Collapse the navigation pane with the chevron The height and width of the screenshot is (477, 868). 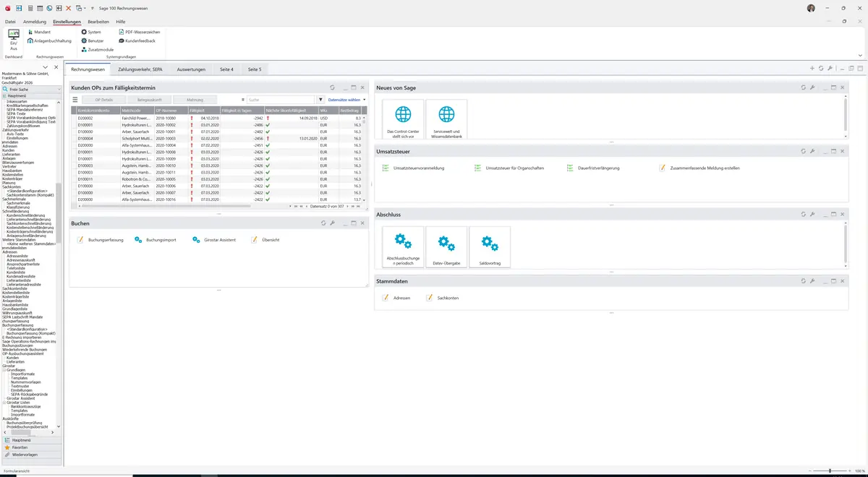point(45,67)
